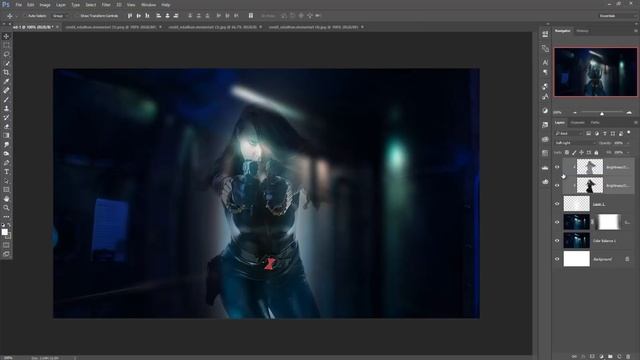The height and width of the screenshot is (360, 640).
Task: Click the foreground color swatch
Action: [x=4, y=232]
